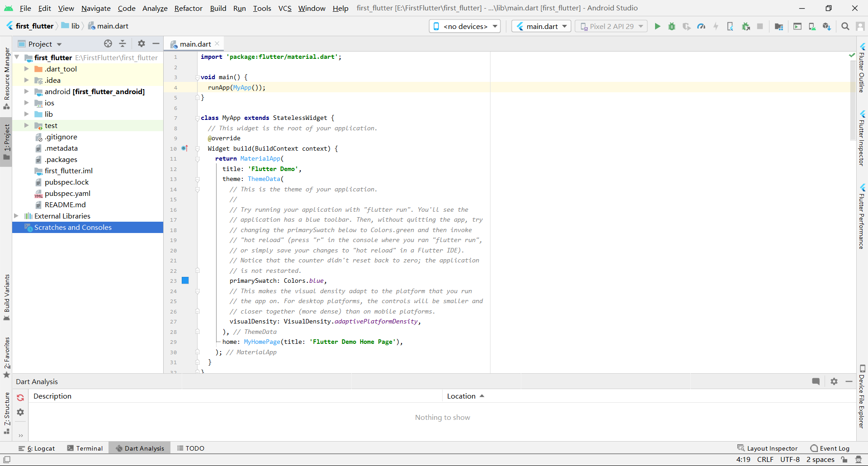Screen dimensions: 868x466
Task: Expand the ios folder
Action: click(26, 103)
